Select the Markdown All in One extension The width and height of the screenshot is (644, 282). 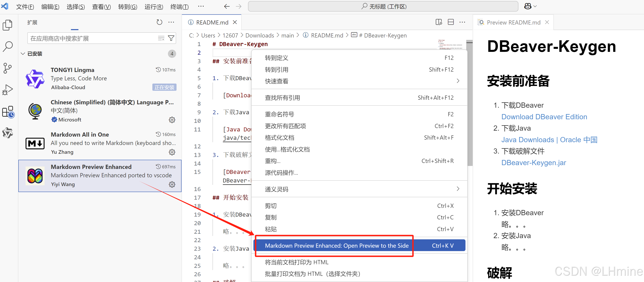pos(100,143)
